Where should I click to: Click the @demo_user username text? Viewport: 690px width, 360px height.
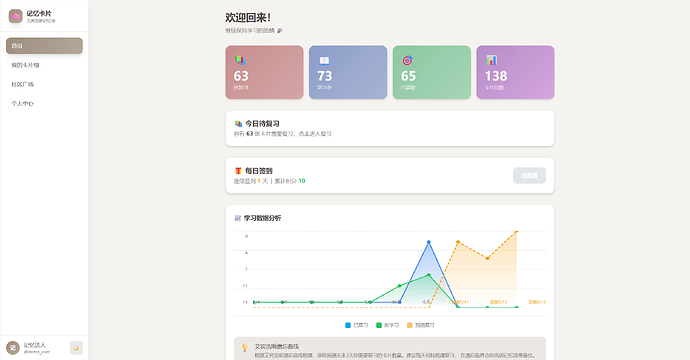pos(37,352)
